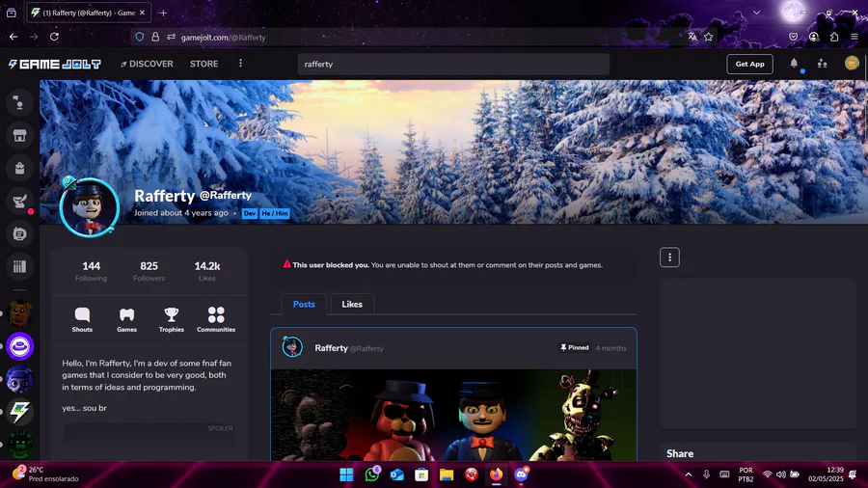Open Shouts section
This screenshot has width=868, height=488.
82,320
